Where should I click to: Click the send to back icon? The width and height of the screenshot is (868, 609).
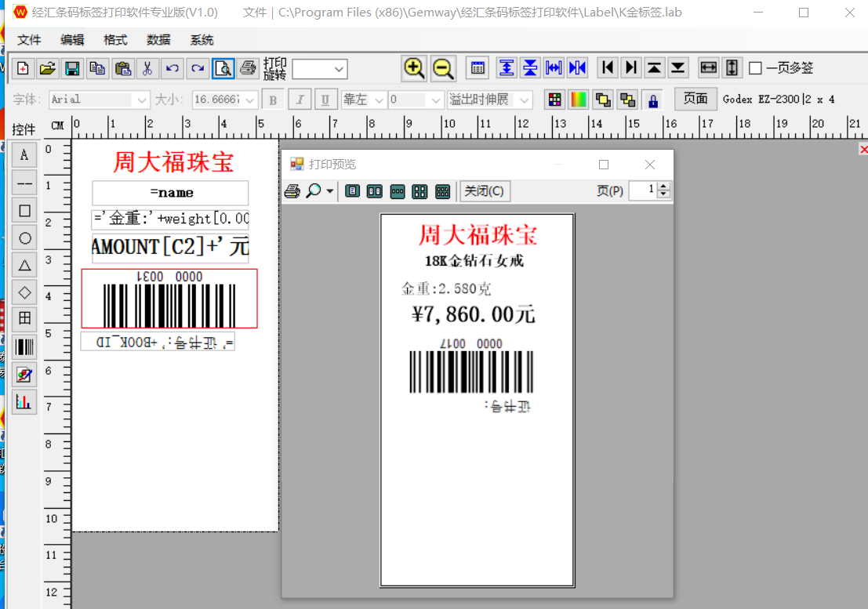click(628, 100)
